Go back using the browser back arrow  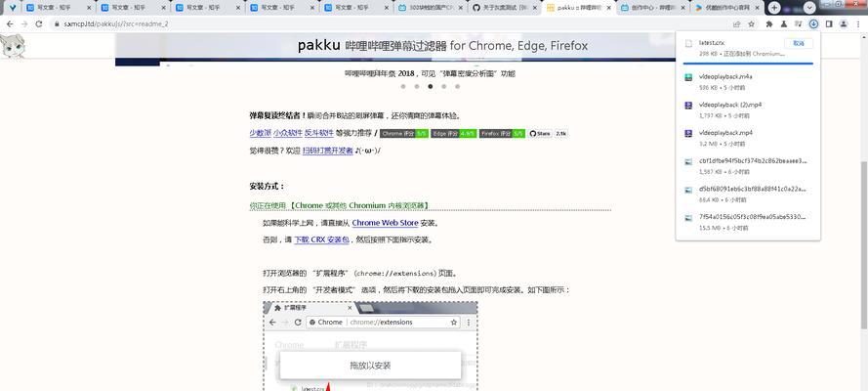[10, 23]
